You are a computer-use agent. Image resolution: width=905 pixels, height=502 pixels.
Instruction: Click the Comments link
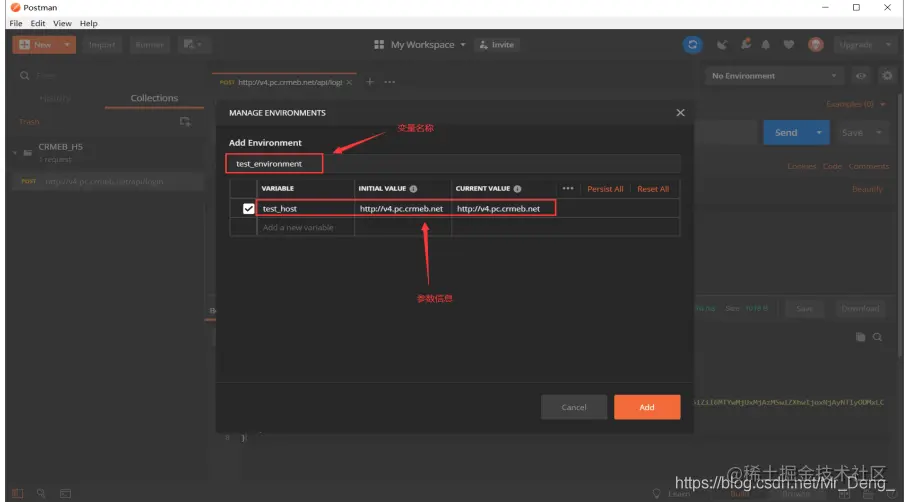pos(869,166)
